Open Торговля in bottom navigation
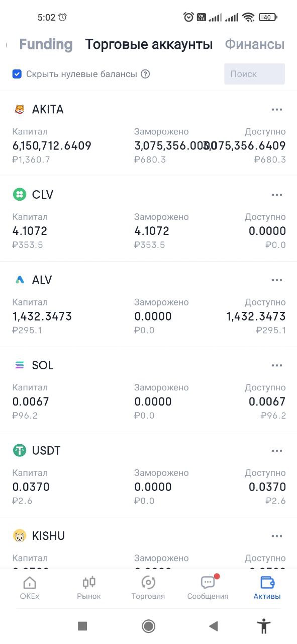Image resolution: width=297 pixels, height=644 pixels. [148, 587]
